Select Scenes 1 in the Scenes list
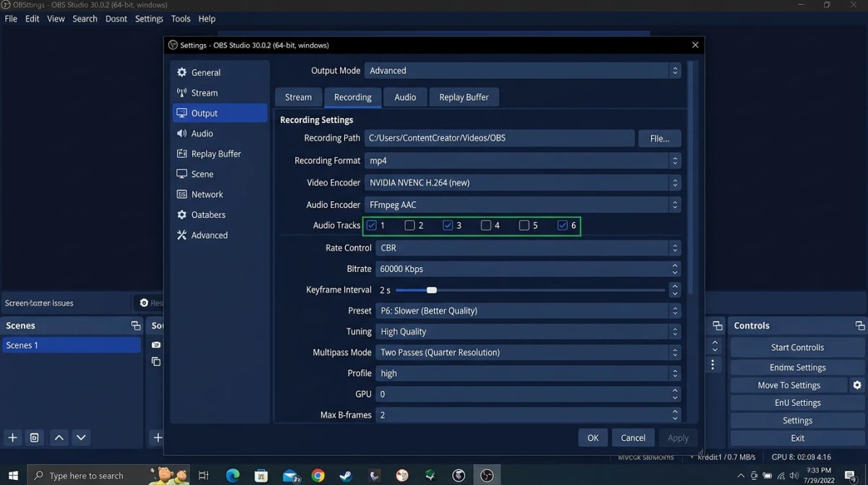Viewport: 868px width, 485px height. (x=71, y=345)
